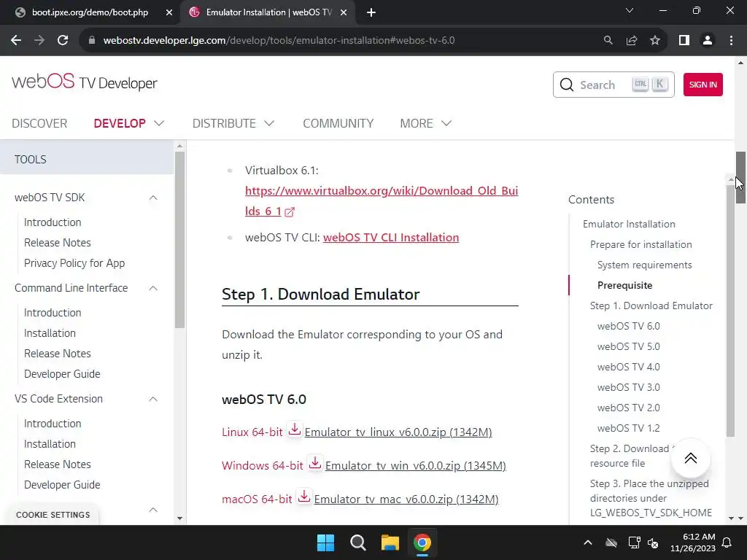Open the Chrome three-dot menu
747x560 pixels.
pos(731,41)
